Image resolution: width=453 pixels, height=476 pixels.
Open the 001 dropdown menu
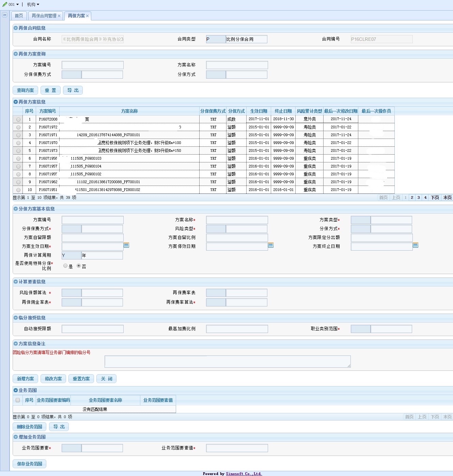coord(14,4)
